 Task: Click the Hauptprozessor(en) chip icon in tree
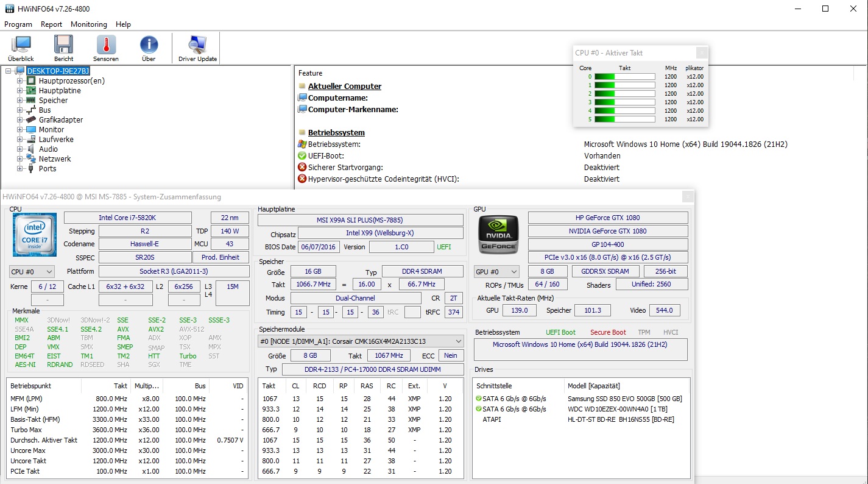point(31,80)
